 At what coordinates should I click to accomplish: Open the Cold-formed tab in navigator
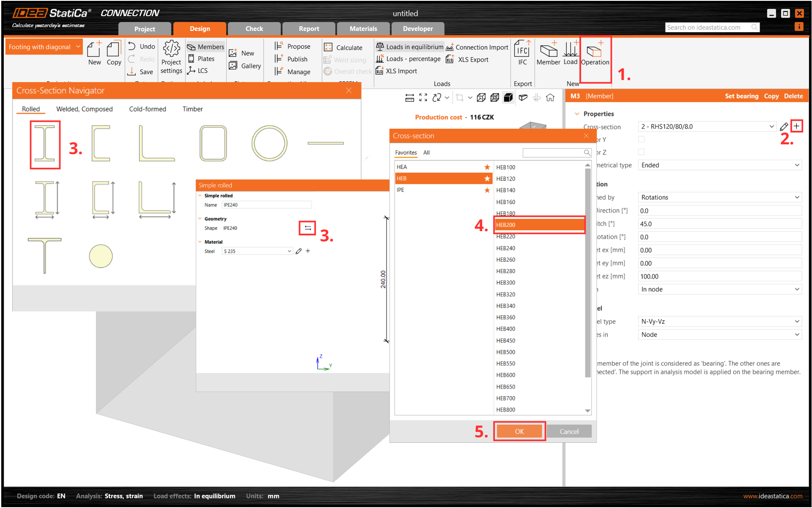(147, 109)
